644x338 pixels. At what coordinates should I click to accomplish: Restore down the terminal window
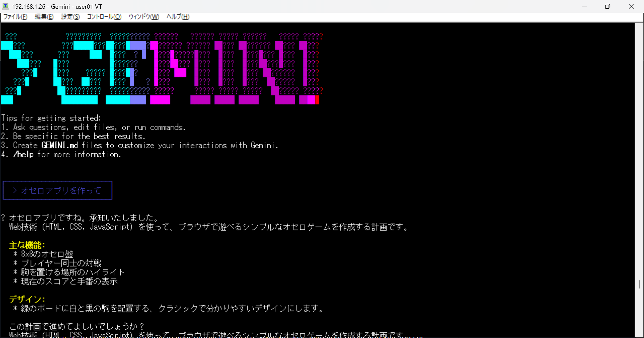point(607,6)
